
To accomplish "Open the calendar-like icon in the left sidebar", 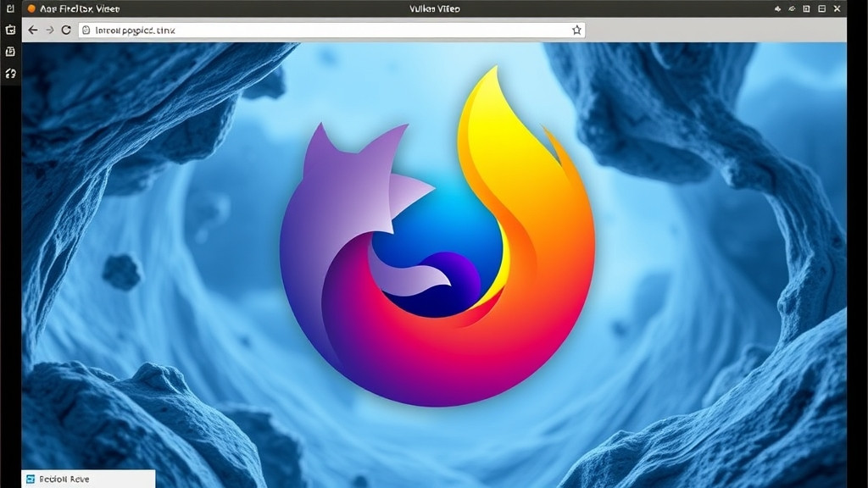I will pyautogui.click(x=10, y=30).
